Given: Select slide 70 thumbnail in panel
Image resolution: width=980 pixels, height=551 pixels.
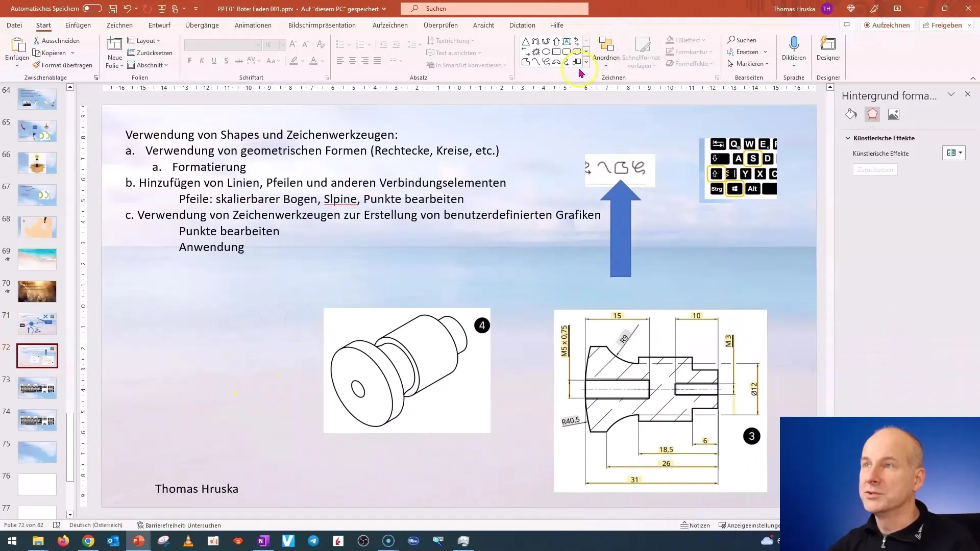Looking at the screenshot, I should tap(37, 291).
